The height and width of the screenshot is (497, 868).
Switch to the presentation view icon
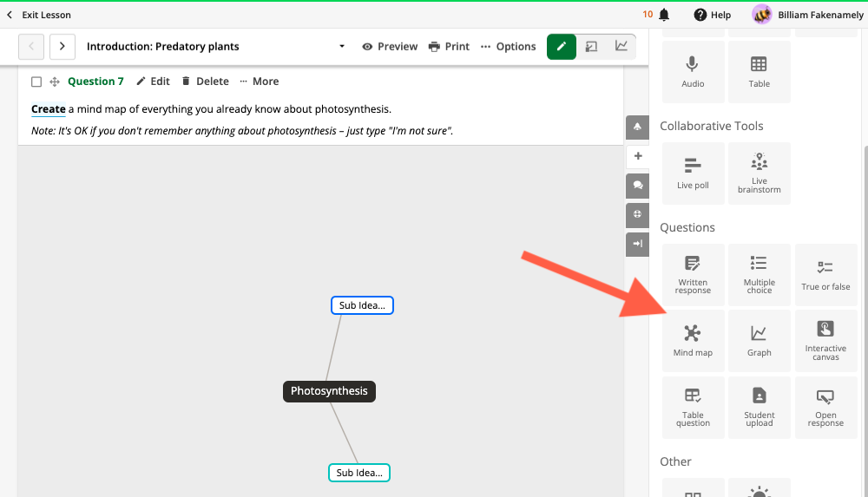(x=591, y=47)
